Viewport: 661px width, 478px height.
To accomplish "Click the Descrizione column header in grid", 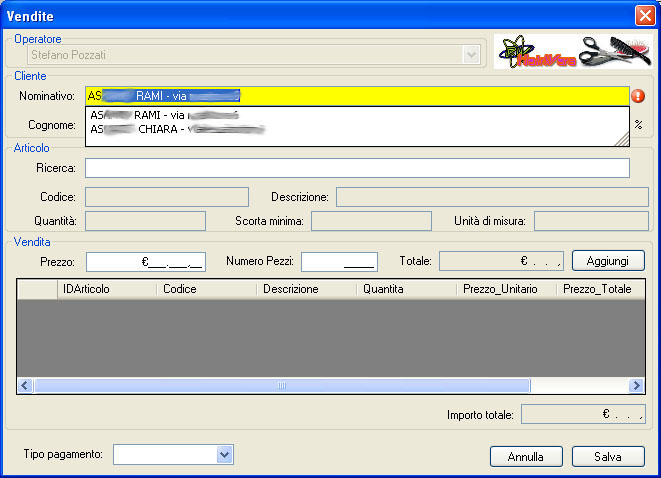I will (307, 289).
